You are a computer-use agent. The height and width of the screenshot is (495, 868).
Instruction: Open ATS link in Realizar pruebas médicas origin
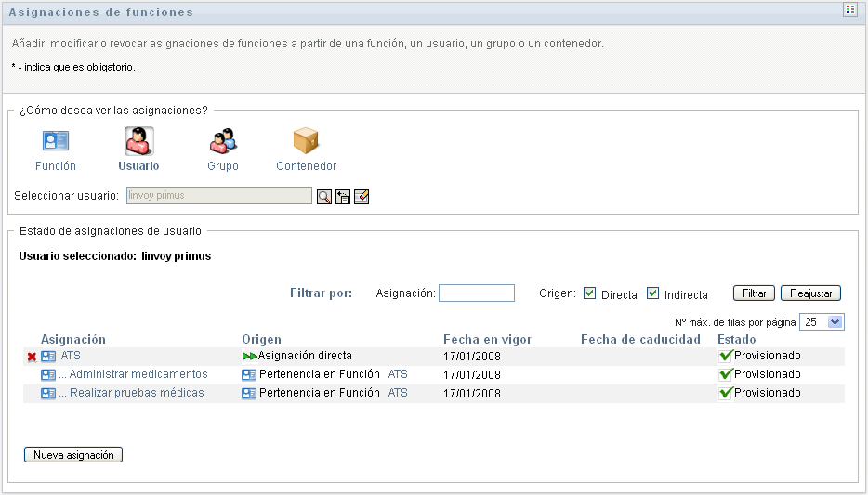click(x=398, y=393)
